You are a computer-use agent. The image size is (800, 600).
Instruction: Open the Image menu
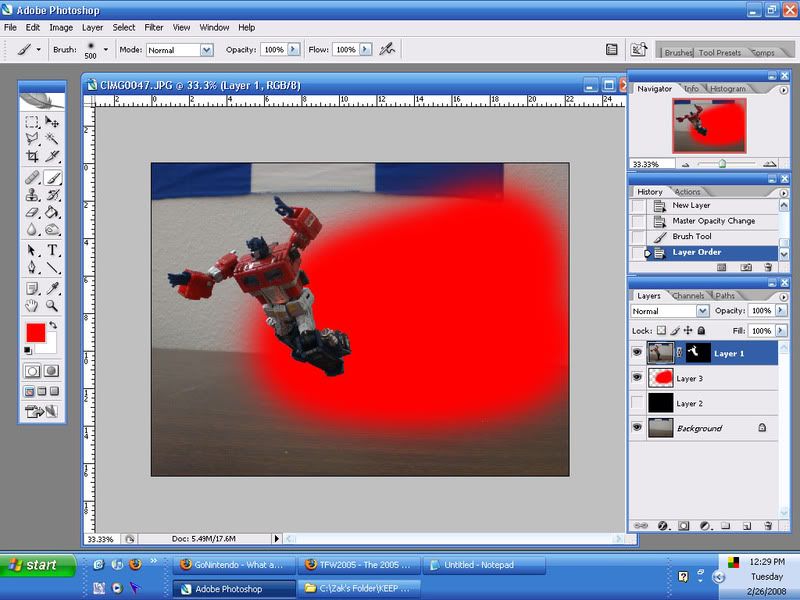click(61, 28)
